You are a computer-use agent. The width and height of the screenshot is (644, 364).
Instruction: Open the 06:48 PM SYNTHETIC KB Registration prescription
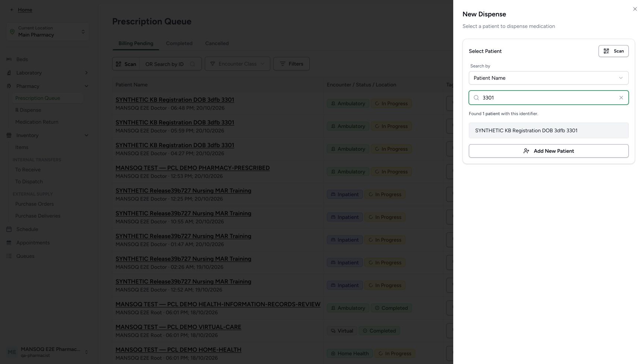(x=175, y=99)
